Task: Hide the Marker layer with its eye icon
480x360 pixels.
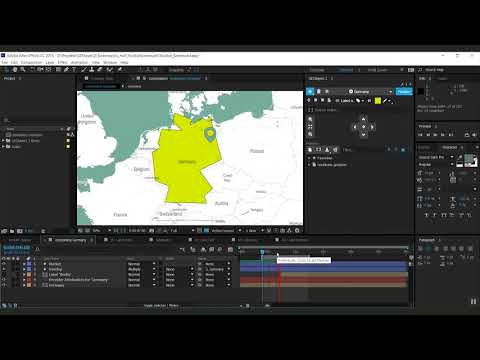Action: pyautogui.click(x=4, y=264)
